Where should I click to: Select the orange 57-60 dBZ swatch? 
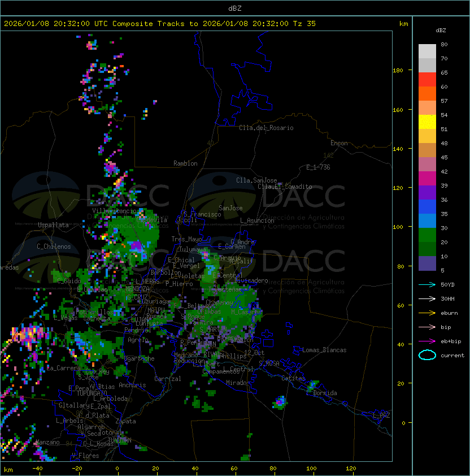point(427,93)
